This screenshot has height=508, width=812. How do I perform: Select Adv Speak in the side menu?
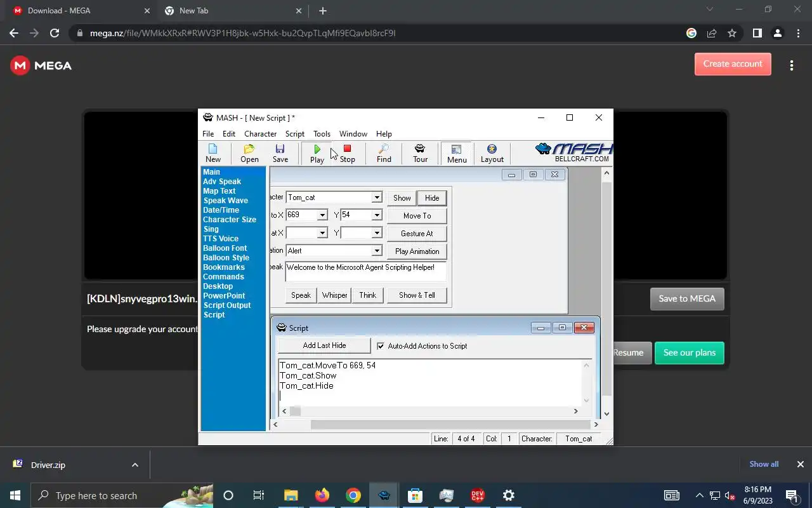click(221, 182)
